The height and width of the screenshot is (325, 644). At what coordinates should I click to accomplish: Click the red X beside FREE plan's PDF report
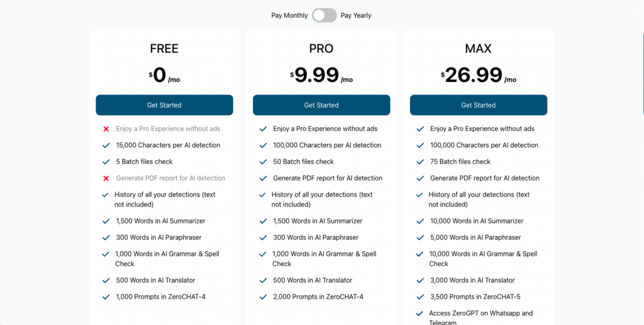[106, 178]
